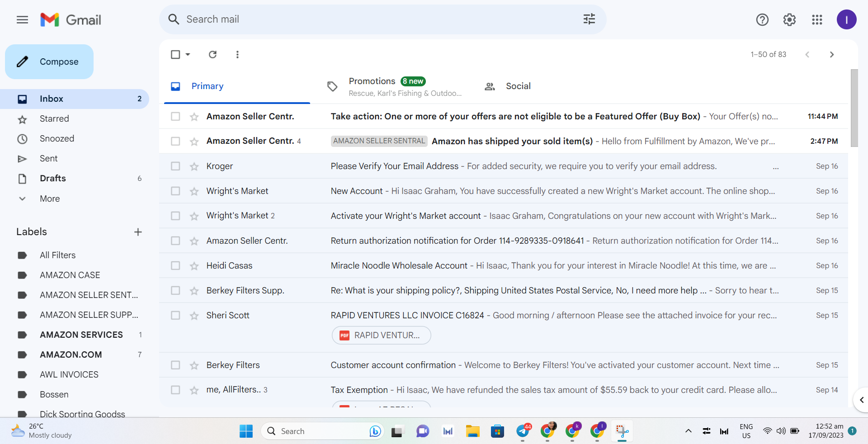Open the AMAZON.COM label
This screenshot has height=444, width=868.
(75, 354)
